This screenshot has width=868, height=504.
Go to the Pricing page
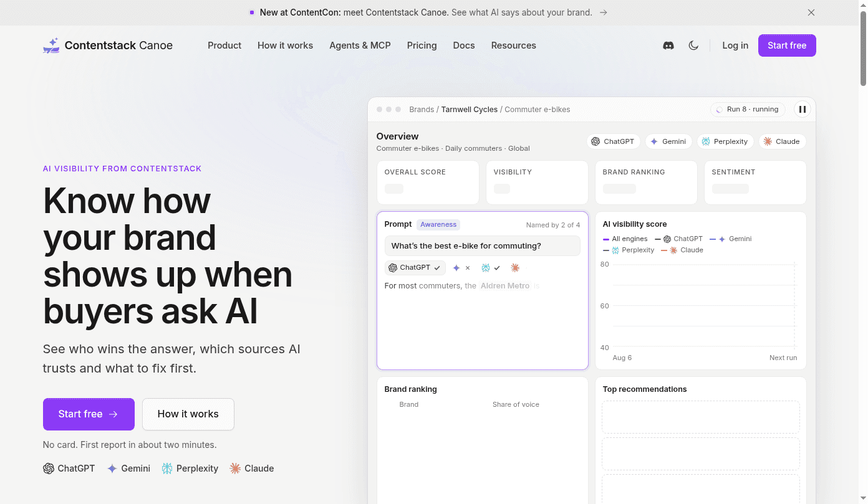[422, 45]
